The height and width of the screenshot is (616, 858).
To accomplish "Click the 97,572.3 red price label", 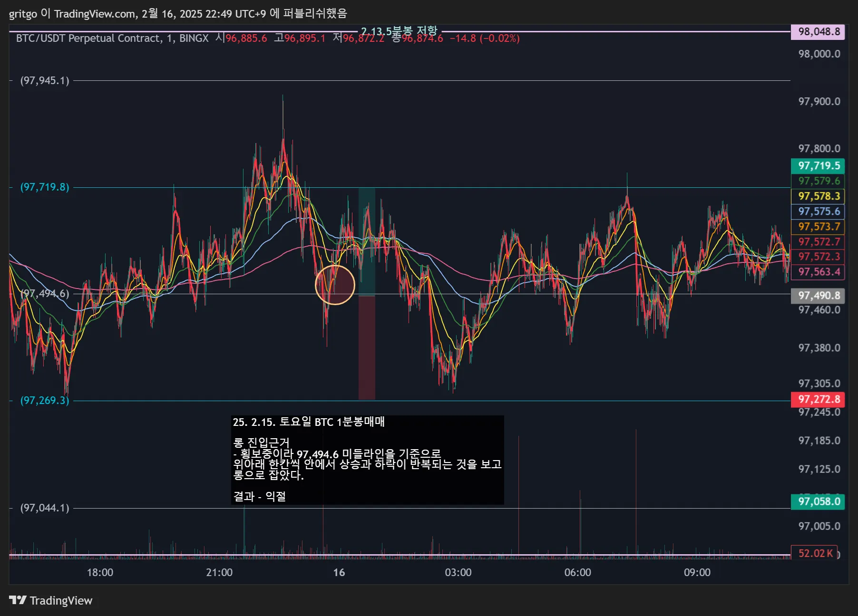I will pos(818,257).
